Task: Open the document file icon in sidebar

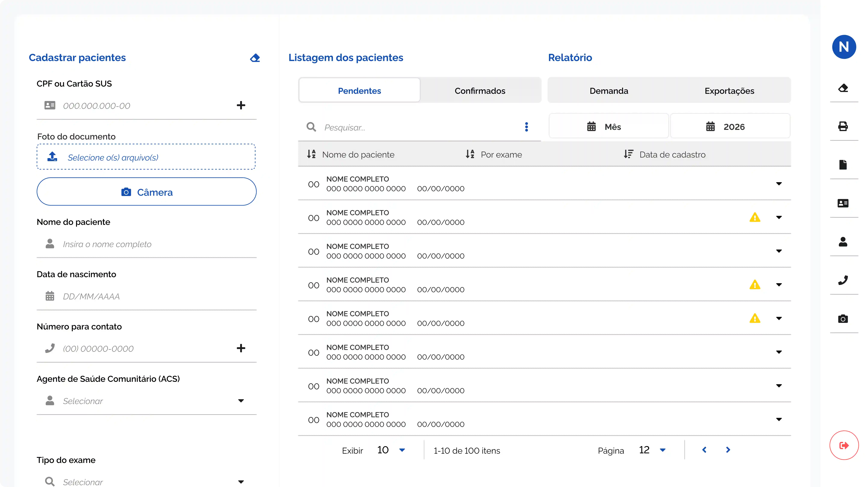Action: [x=843, y=165]
